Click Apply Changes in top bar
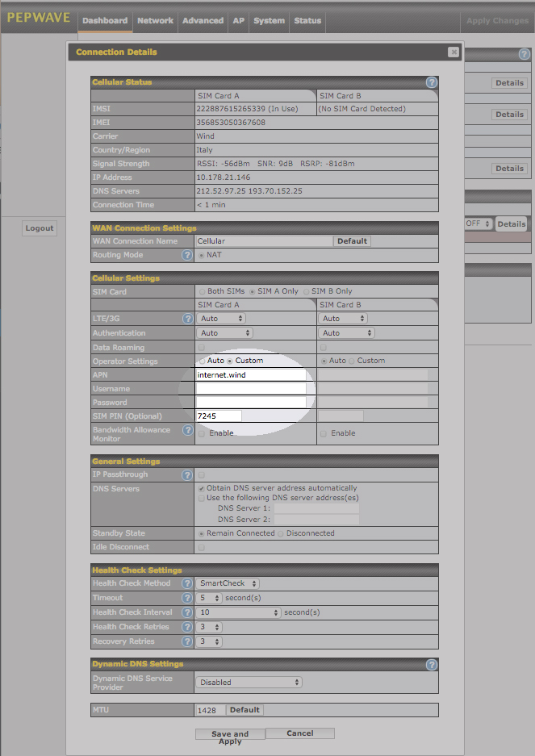This screenshot has width=535, height=756. pos(497,21)
